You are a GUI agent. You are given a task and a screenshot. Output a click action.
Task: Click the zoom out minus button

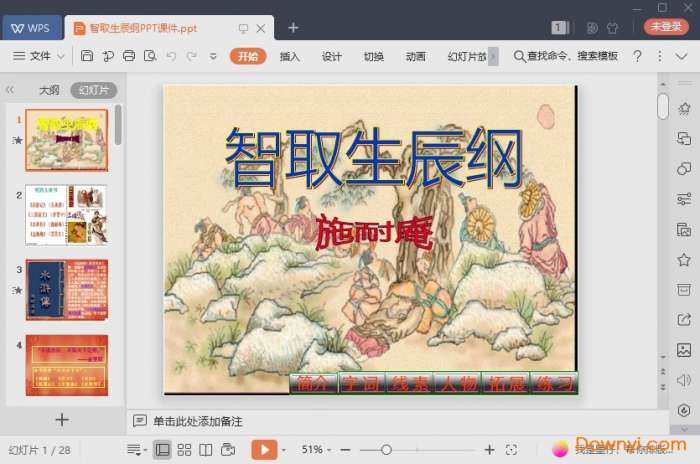coord(345,450)
